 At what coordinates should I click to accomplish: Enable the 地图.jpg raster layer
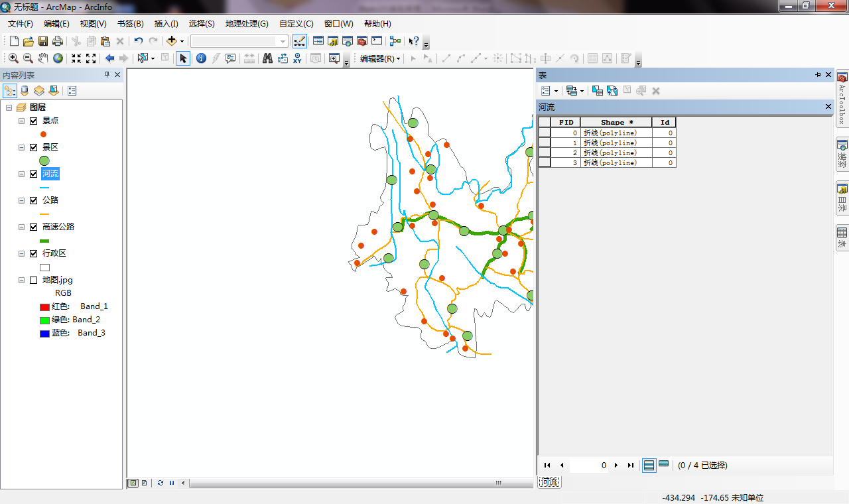(33, 280)
